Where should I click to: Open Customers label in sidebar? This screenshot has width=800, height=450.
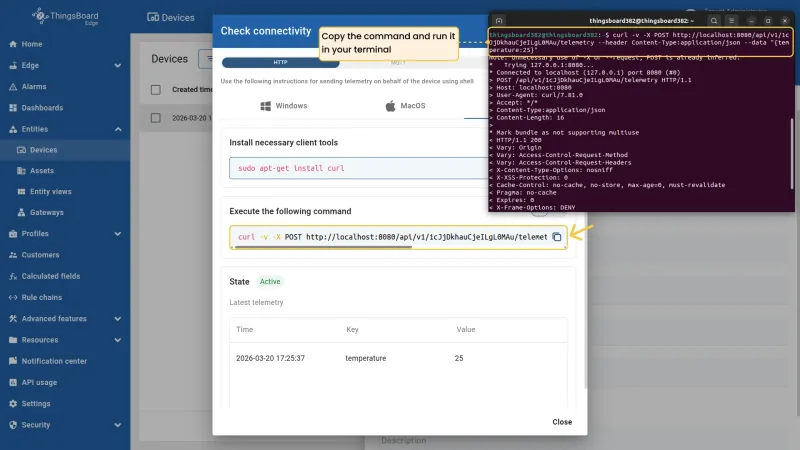click(x=40, y=255)
